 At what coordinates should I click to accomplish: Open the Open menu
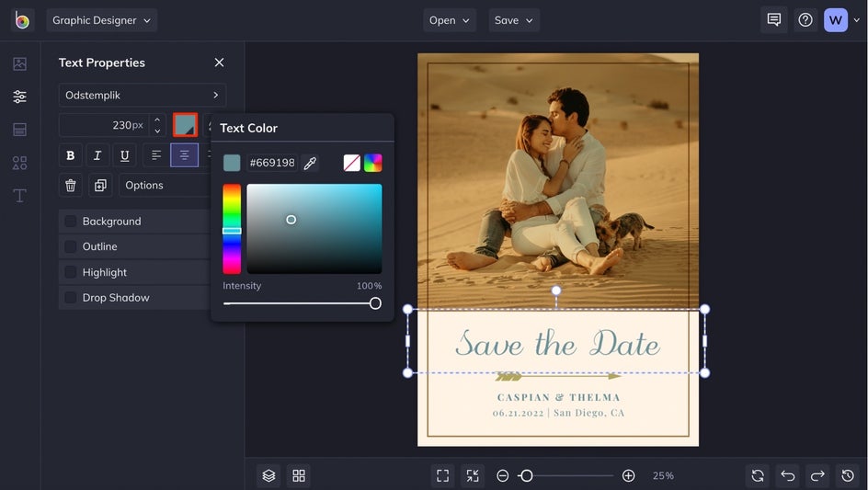pyautogui.click(x=450, y=20)
